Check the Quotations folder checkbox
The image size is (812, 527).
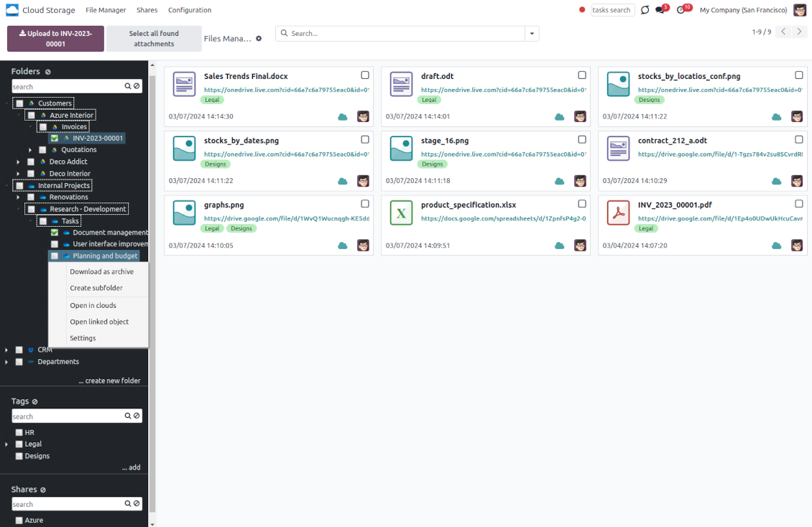(x=43, y=150)
